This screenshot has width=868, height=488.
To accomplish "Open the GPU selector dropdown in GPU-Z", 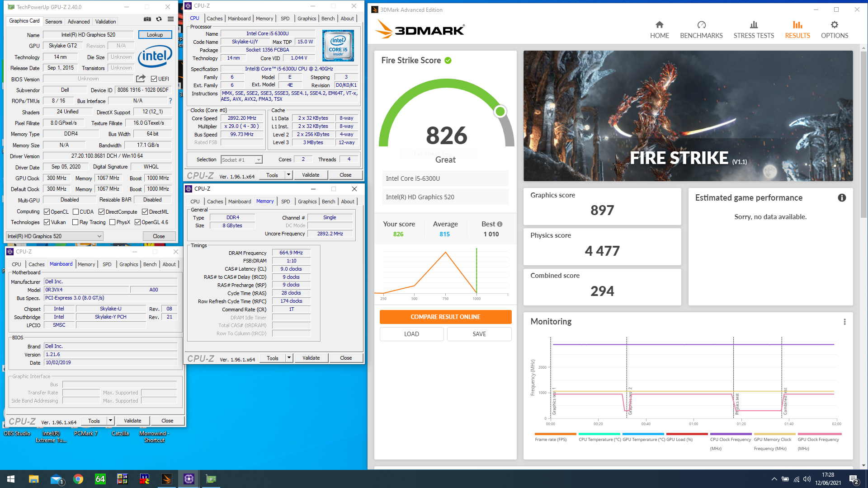I will click(55, 236).
